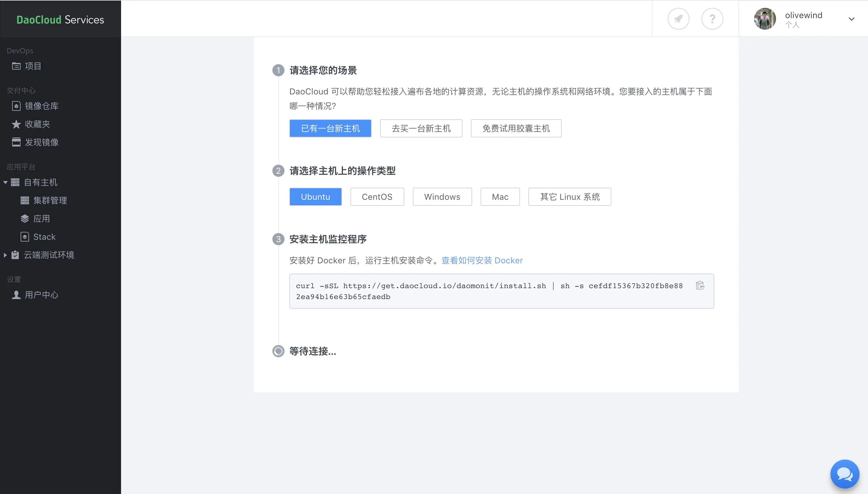Click the 云端测试环境 sidebar label
The image size is (868, 494).
pos(49,255)
